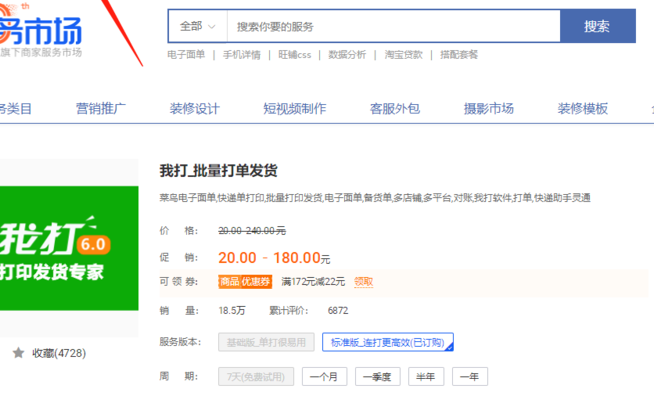The height and width of the screenshot is (400, 654).
Task: Open the 装修模板 navigation tab
Action: (x=583, y=108)
